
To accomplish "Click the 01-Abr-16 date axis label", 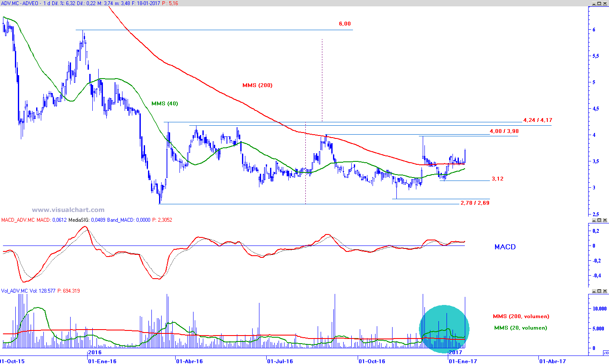I will coord(189,361).
